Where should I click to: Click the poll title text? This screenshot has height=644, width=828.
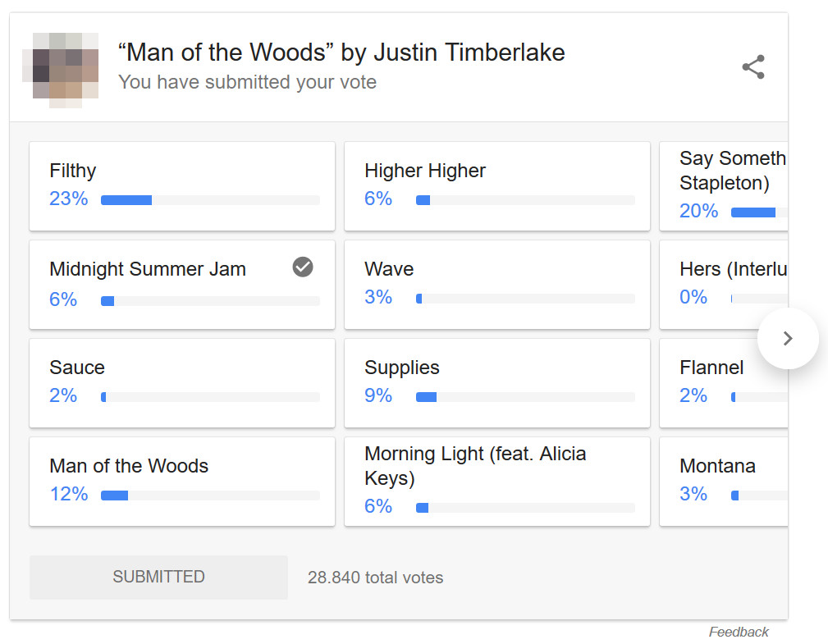tap(341, 53)
